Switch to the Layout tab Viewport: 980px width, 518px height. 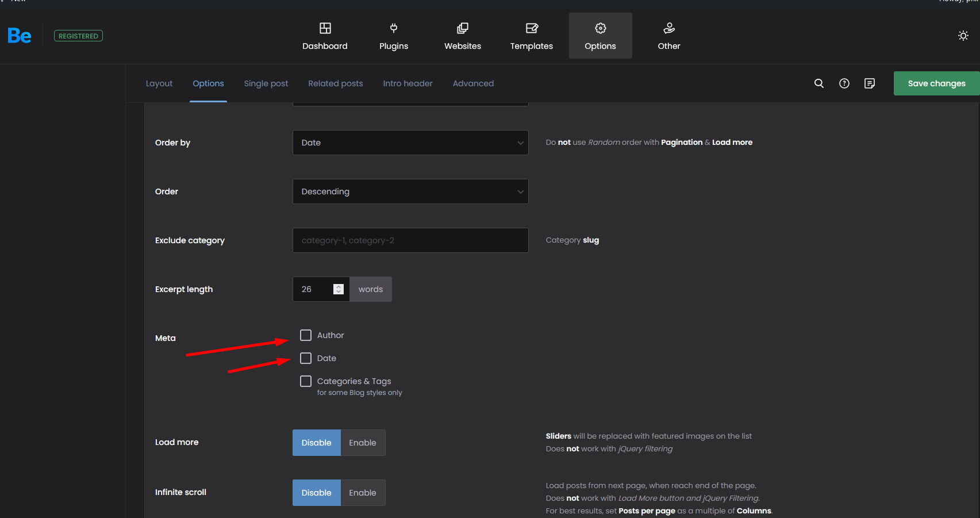click(159, 83)
